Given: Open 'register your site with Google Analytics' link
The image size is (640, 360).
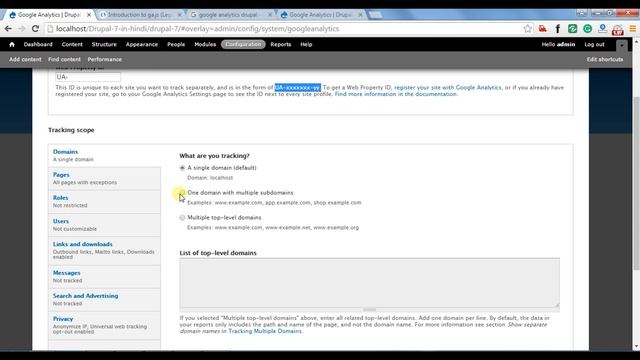Looking at the screenshot, I should (448, 87).
